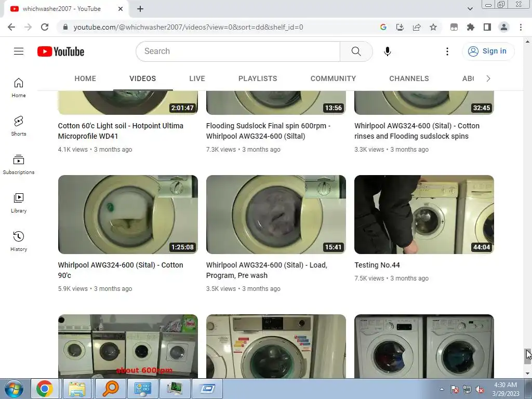Open Shorts in the sidebar
This screenshot has width=532, height=399.
pos(19,126)
